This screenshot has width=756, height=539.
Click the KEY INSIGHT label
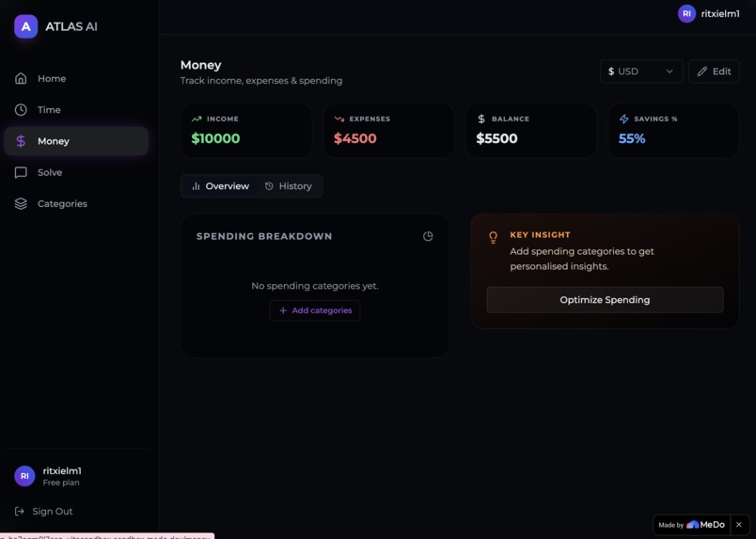pyautogui.click(x=540, y=235)
